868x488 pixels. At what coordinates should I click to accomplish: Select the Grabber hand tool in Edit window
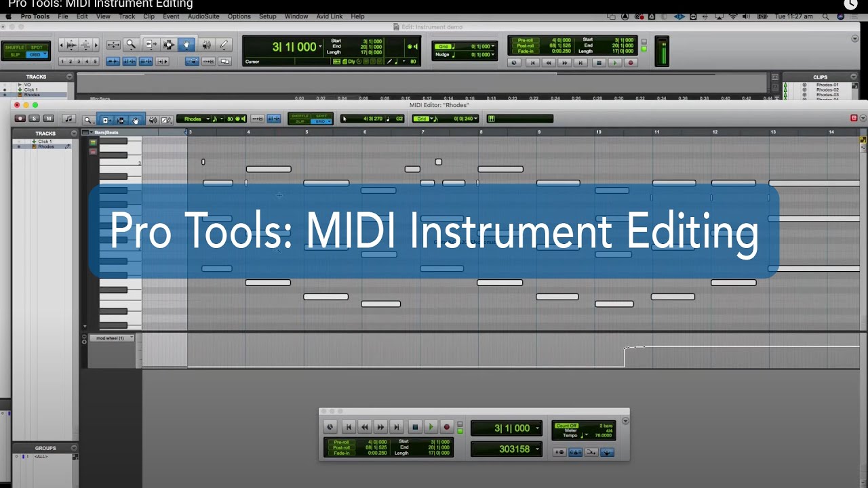pos(186,45)
